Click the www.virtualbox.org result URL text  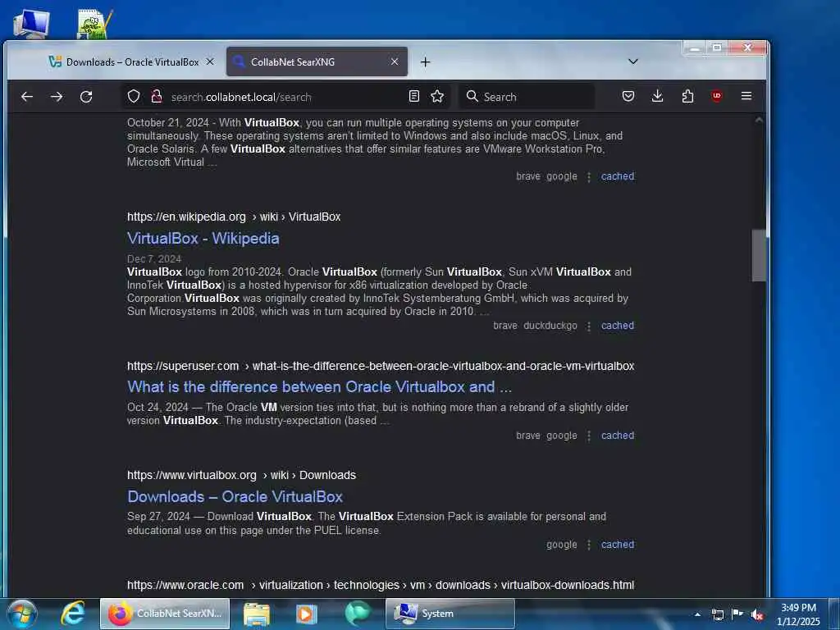pos(241,475)
